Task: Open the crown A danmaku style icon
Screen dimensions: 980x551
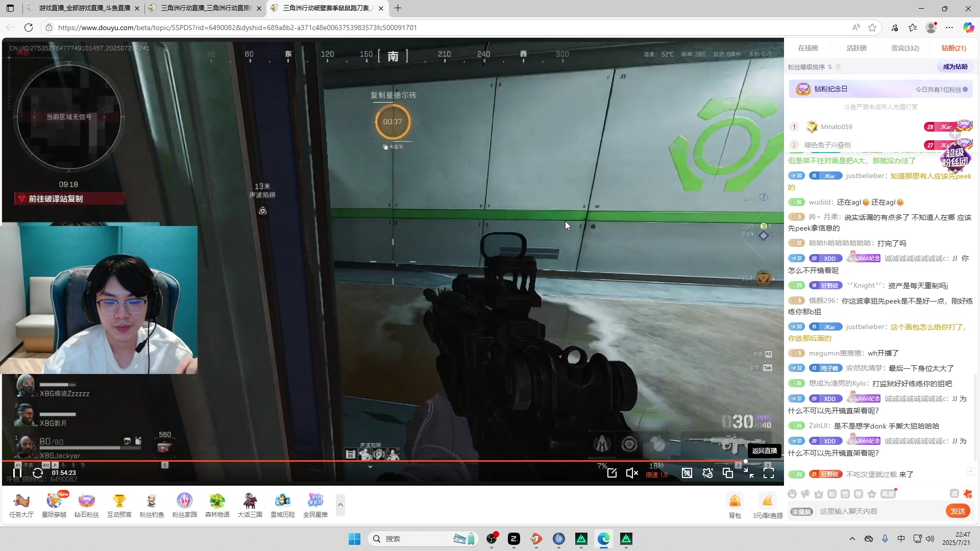Action: pos(819,494)
